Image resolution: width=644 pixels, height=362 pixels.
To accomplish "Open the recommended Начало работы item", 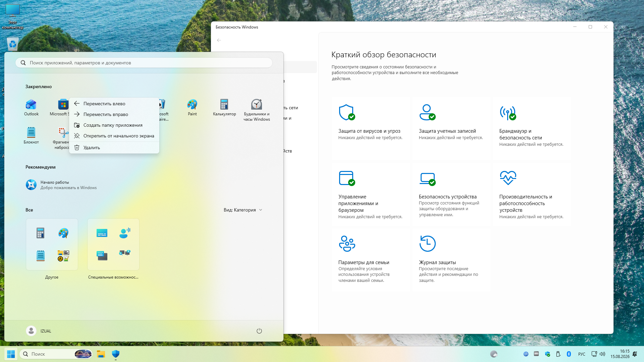I will (x=61, y=185).
